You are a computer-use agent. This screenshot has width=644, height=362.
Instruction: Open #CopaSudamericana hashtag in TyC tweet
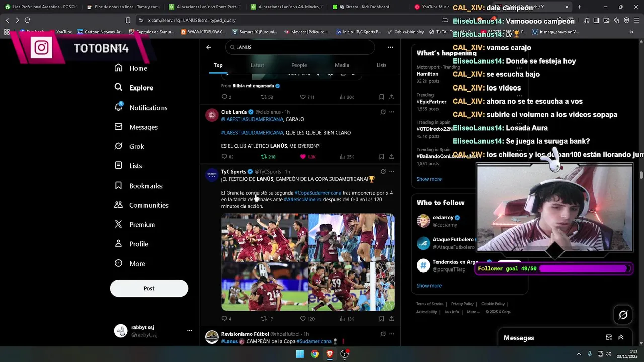(317, 193)
